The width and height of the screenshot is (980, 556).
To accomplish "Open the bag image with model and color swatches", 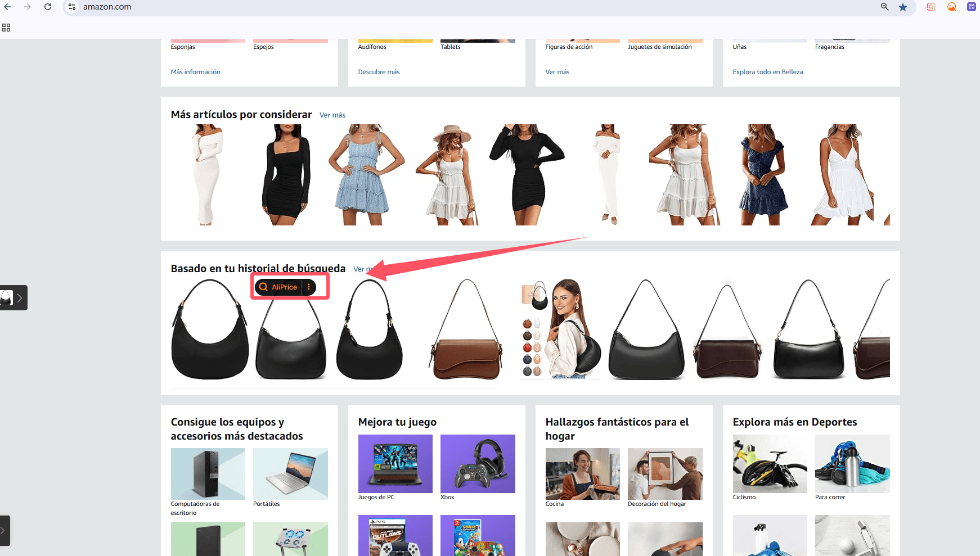I will tap(561, 329).
